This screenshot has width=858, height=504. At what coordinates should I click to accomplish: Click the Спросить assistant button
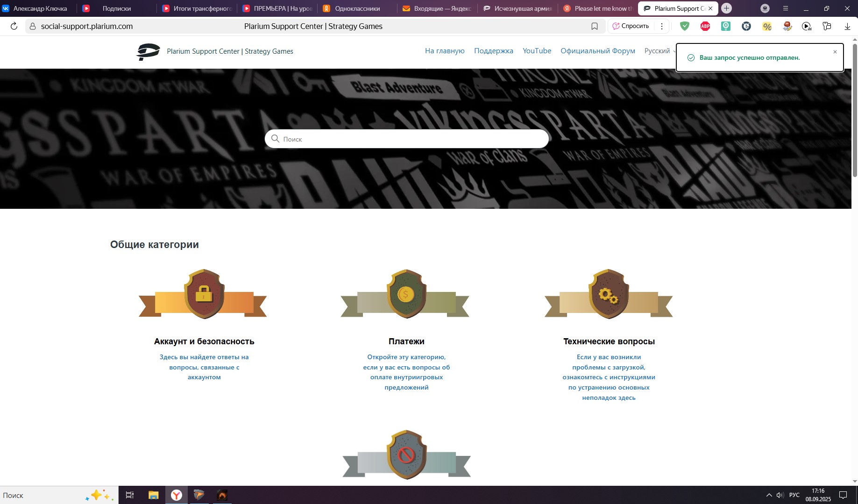click(631, 26)
